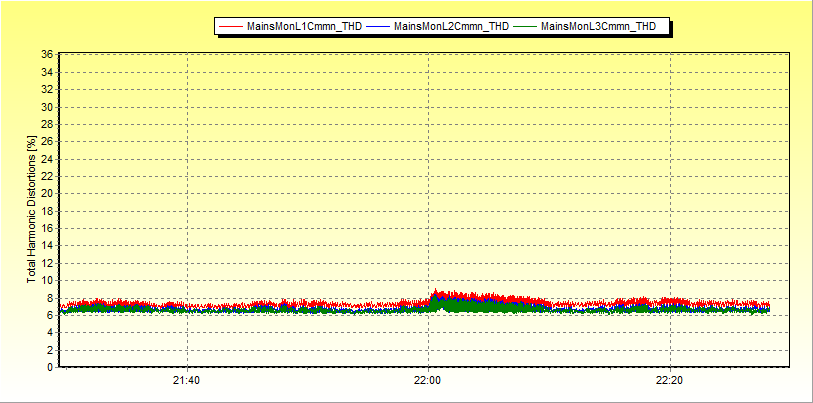The height and width of the screenshot is (403, 813).
Task: Click the 36 value on Y axis
Action: pos(47,55)
